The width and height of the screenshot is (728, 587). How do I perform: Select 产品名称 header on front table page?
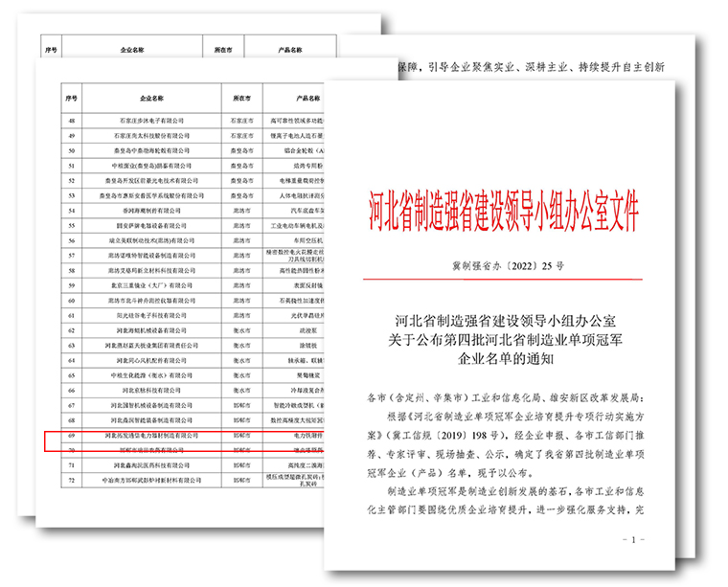pyautogui.click(x=305, y=98)
